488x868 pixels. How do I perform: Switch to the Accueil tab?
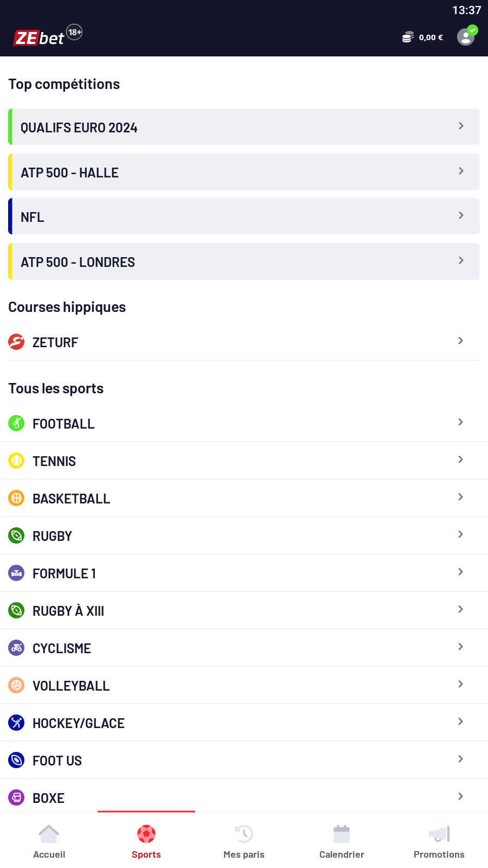pos(49,842)
